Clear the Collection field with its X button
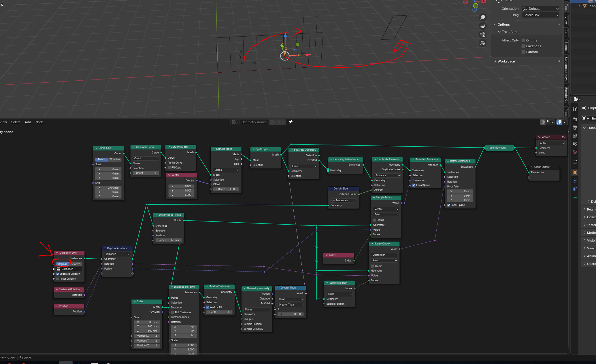 pos(80,269)
